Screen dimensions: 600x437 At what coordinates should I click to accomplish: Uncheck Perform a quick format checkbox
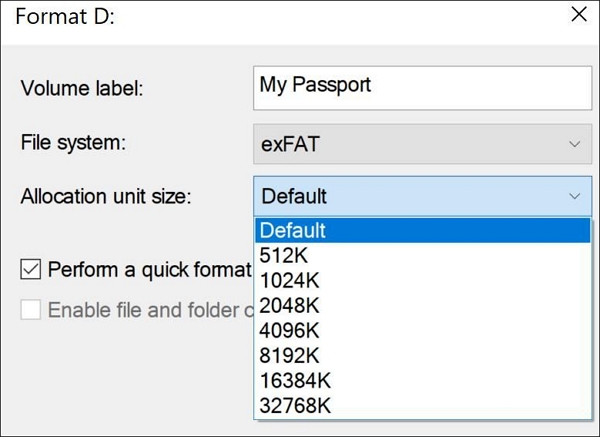pos(31,269)
